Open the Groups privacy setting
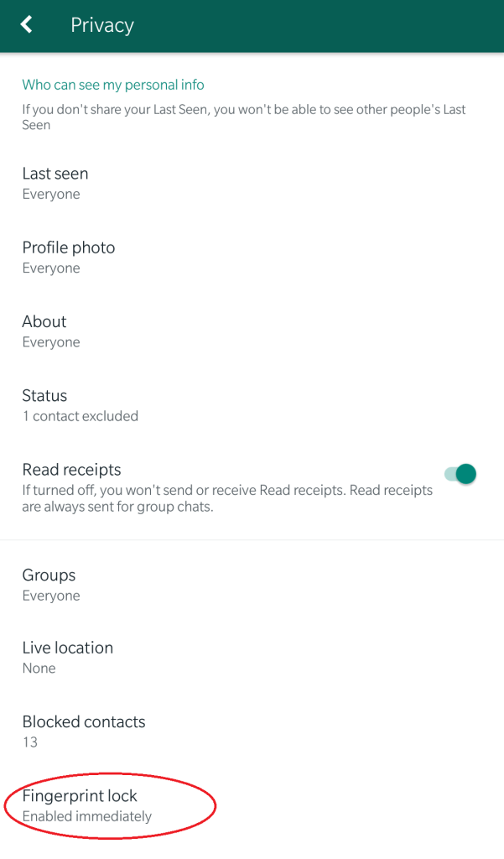Image resolution: width=504 pixels, height=859 pixels. pos(49,575)
